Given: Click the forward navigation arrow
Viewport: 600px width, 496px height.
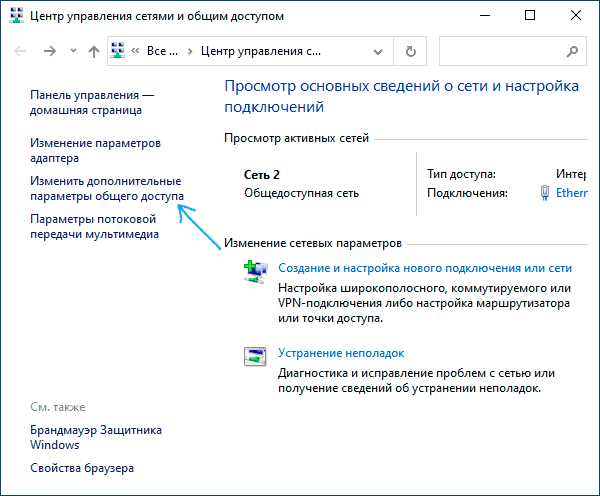Looking at the screenshot, I should [50, 51].
